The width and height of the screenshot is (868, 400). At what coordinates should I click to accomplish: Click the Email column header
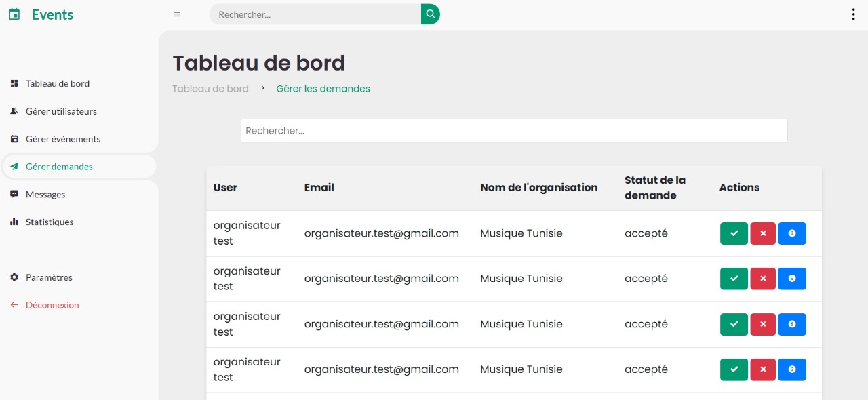319,188
